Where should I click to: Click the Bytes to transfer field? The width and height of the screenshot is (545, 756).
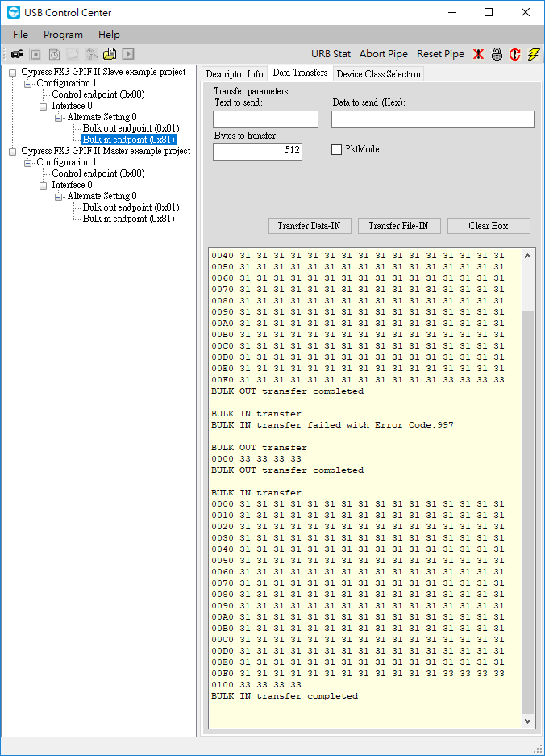pyautogui.click(x=257, y=152)
